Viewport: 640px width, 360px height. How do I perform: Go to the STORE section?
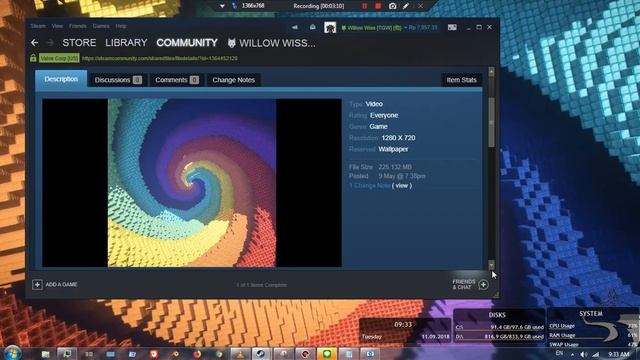pos(79,43)
